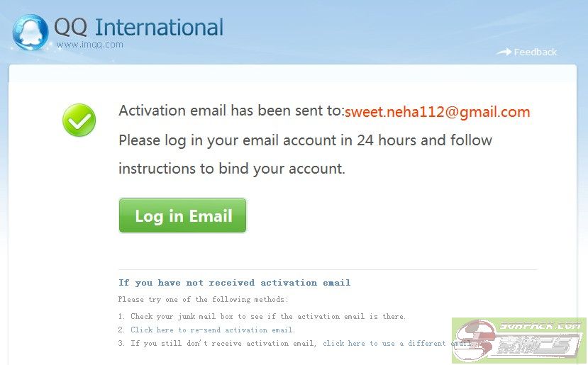Click the "Activation email has been sent to" text
Image resolution: width=588 pixels, height=365 pixels.
231,111
